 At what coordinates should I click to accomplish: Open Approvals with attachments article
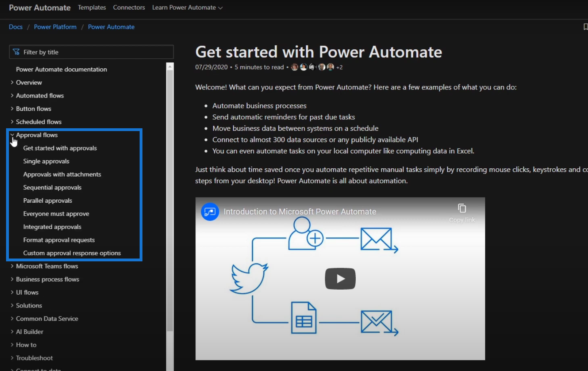pos(62,174)
